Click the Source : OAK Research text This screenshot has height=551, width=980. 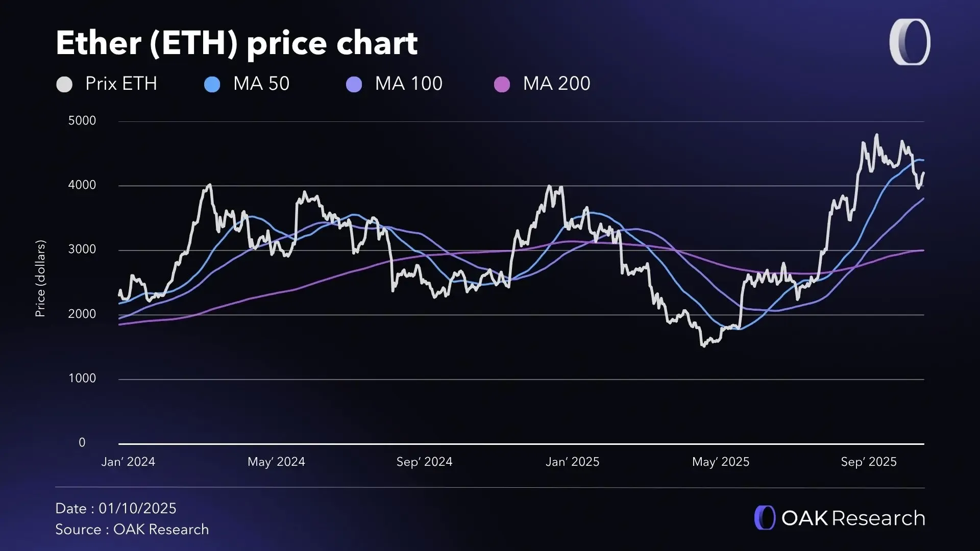[132, 530]
